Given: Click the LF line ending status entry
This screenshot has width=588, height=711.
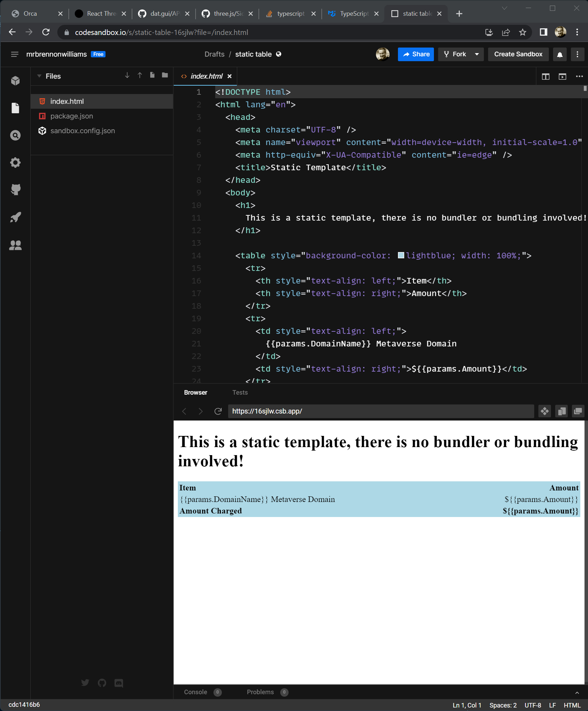Looking at the screenshot, I should [x=552, y=705].
